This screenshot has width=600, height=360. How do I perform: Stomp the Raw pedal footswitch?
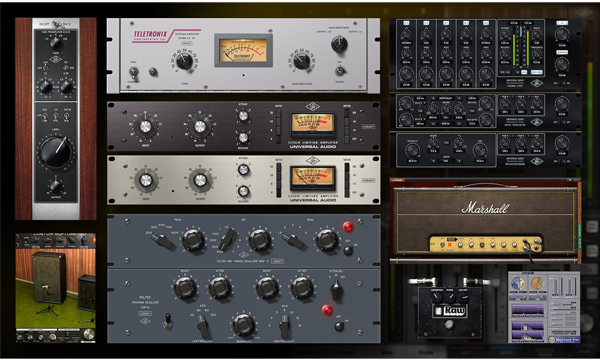pos(449,324)
